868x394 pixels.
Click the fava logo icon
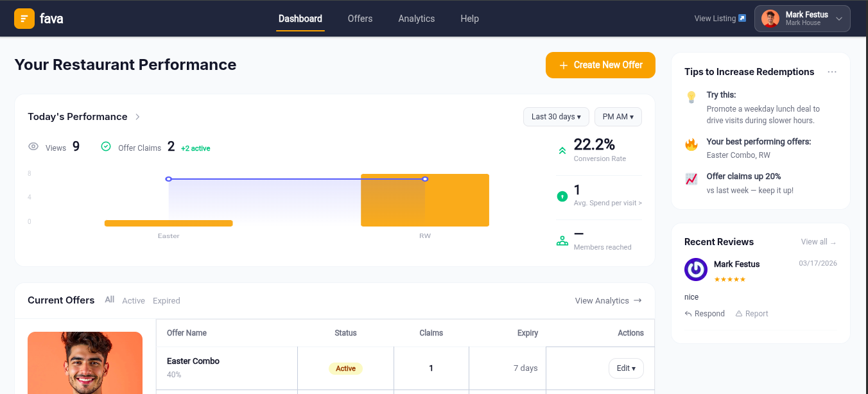[x=24, y=19]
